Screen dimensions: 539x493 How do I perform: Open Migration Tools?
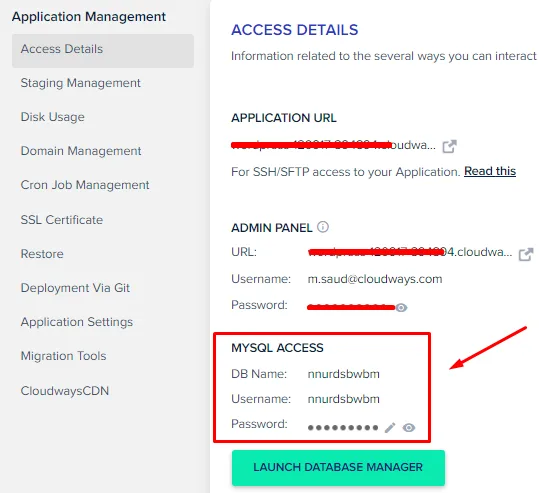click(64, 356)
